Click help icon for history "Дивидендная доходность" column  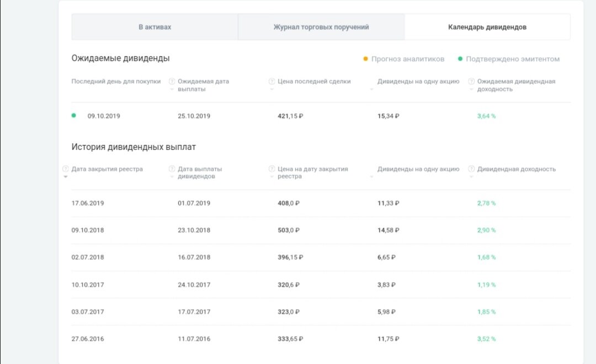click(x=471, y=169)
